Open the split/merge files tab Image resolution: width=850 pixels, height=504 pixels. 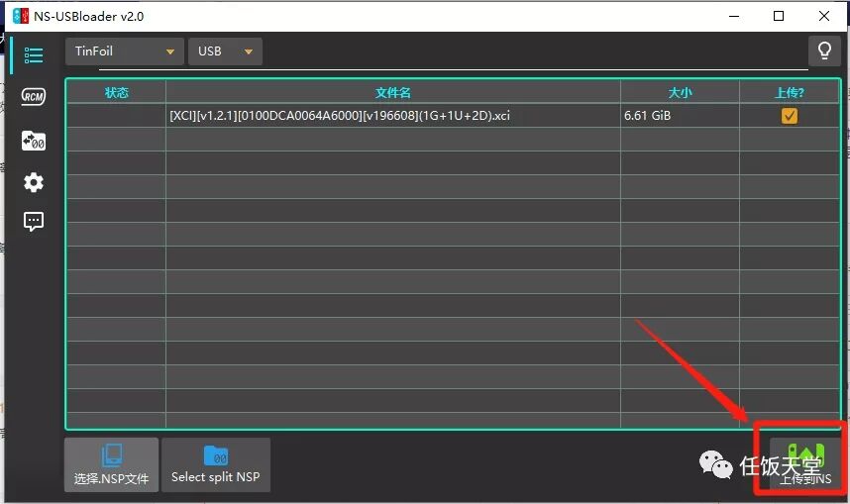[x=34, y=141]
